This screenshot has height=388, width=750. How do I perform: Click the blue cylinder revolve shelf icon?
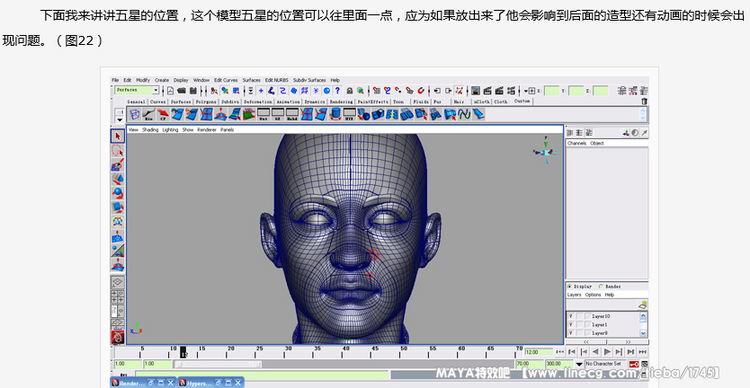point(336,114)
